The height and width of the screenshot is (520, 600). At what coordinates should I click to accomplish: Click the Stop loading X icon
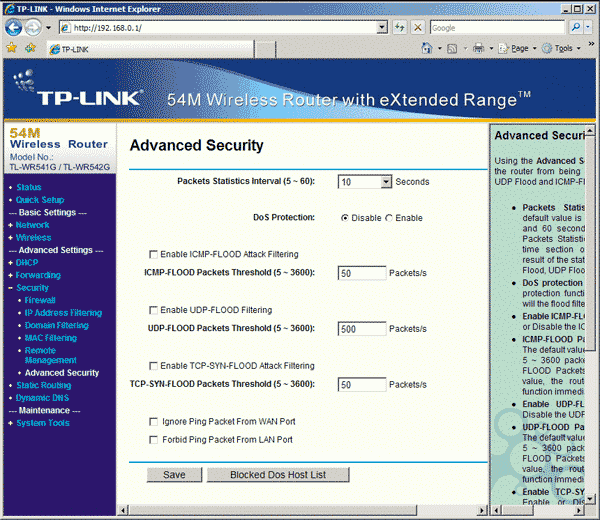point(418,28)
